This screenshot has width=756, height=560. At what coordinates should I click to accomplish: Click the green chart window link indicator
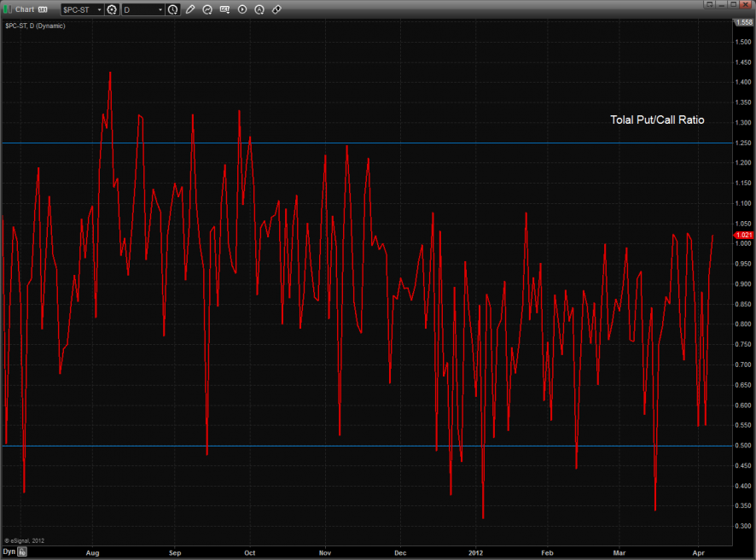[x=7, y=9]
